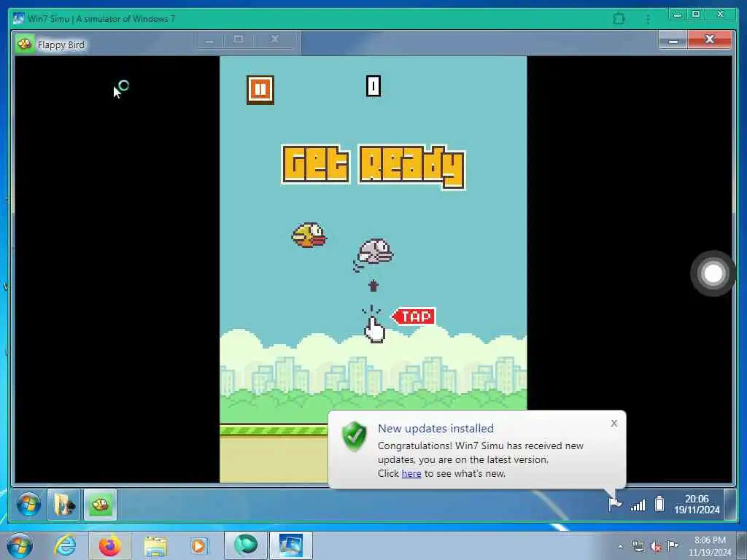Pause the Flappy Bird game
Viewport: 747px width, 560px height.
coord(260,90)
